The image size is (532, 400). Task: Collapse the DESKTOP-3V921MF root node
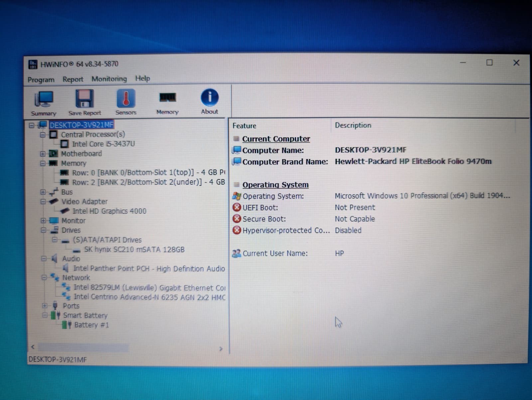coord(32,125)
